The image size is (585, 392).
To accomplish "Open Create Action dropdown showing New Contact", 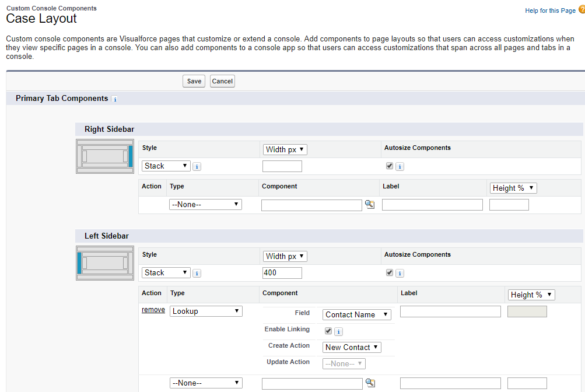I will point(352,348).
